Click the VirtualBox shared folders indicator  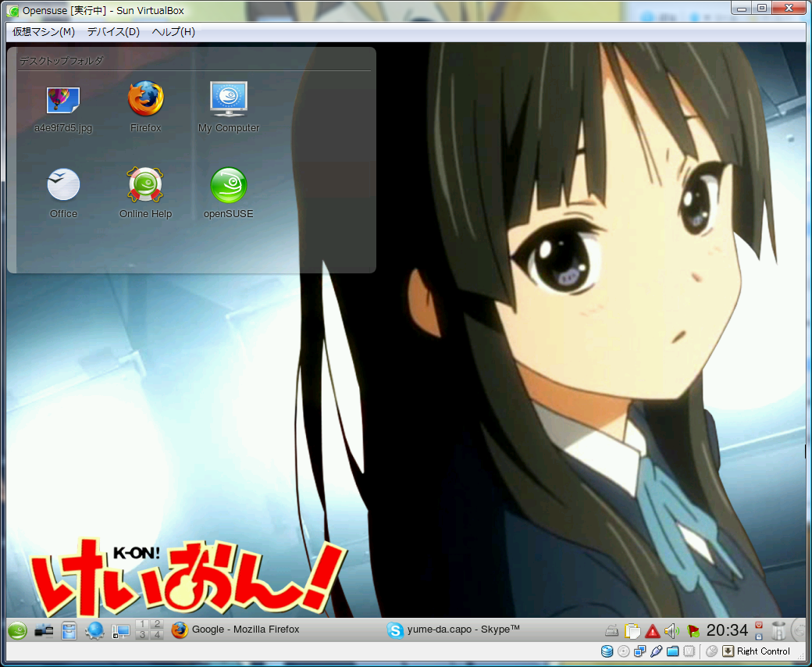[x=673, y=651]
